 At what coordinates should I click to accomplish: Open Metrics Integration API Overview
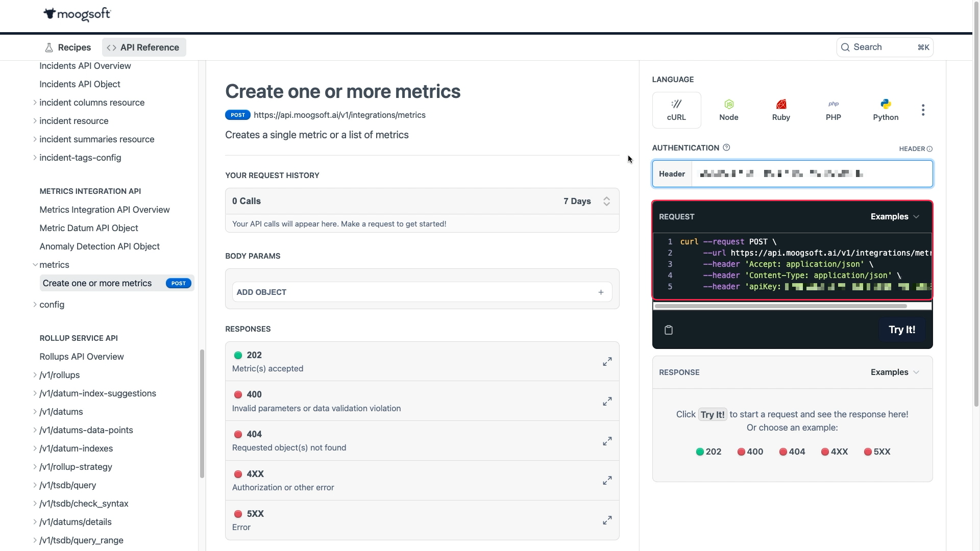pos(105,210)
